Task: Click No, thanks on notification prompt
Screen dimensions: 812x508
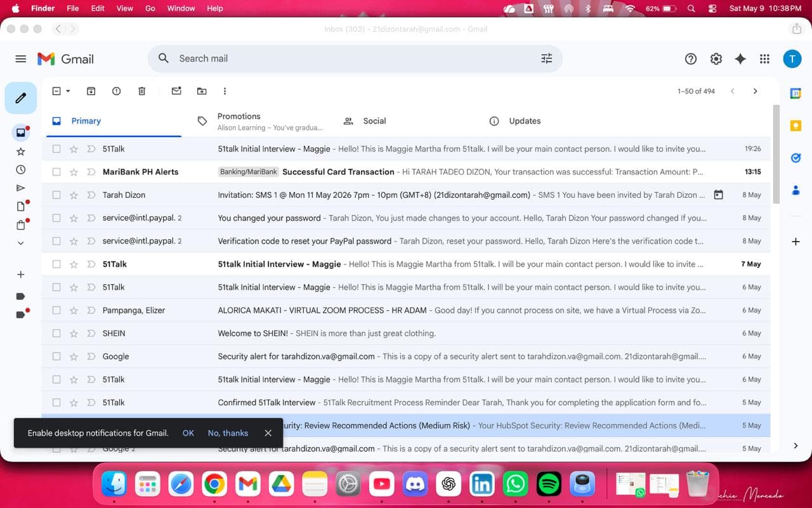Action: 228,433
